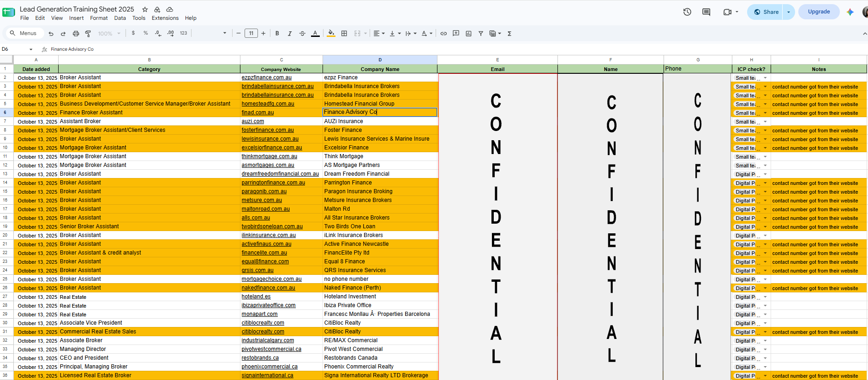Open the Share options arrow
The image size is (868, 380).
point(789,12)
